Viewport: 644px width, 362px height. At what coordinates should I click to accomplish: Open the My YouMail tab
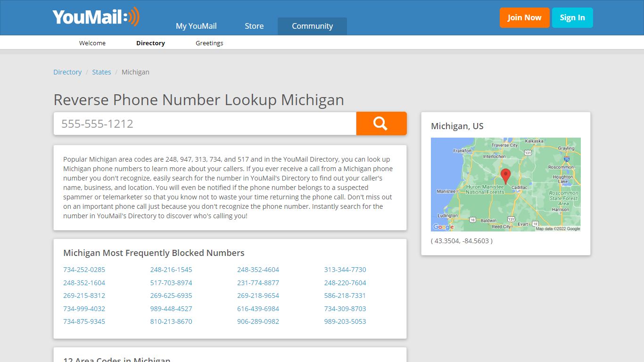tap(196, 26)
